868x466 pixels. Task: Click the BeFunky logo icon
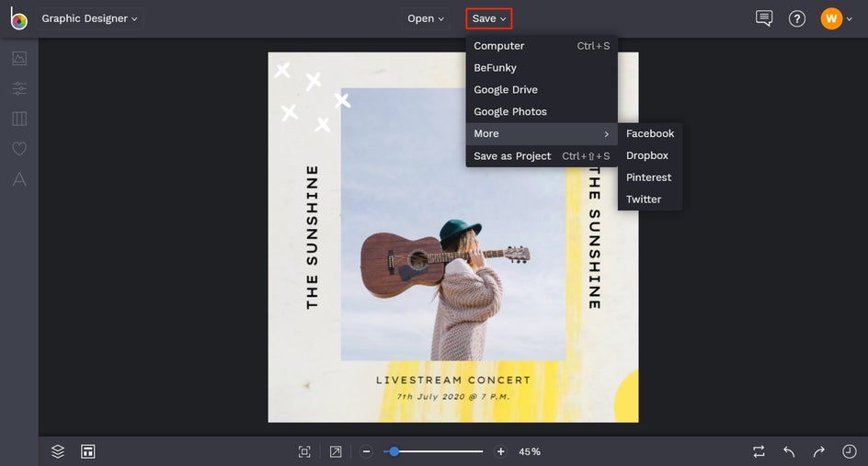[18, 18]
